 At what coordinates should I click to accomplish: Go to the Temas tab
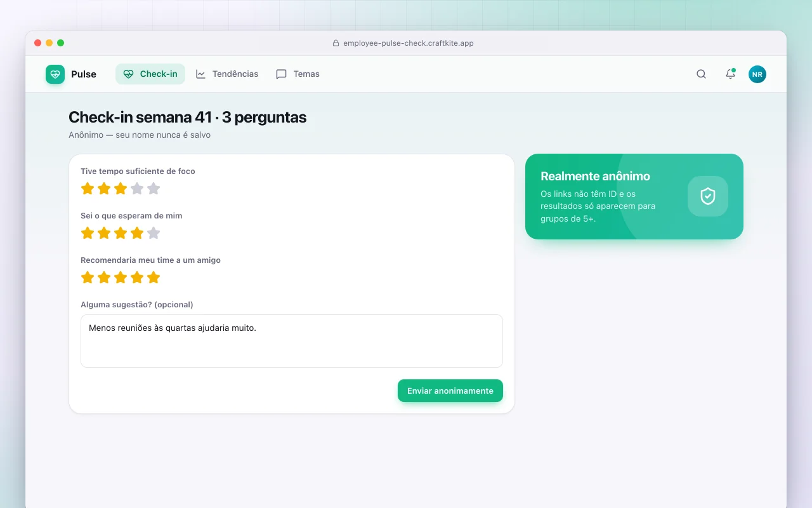(298, 74)
